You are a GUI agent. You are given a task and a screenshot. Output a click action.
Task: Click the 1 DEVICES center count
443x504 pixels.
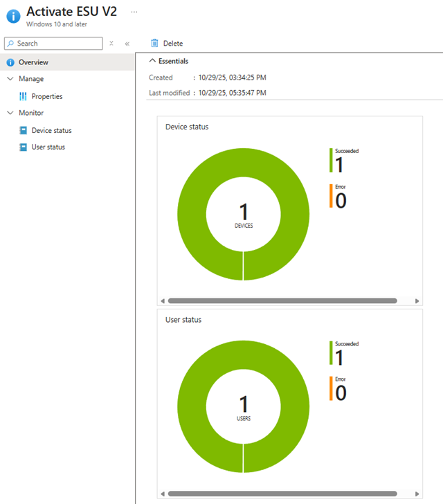(x=244, y=215)
